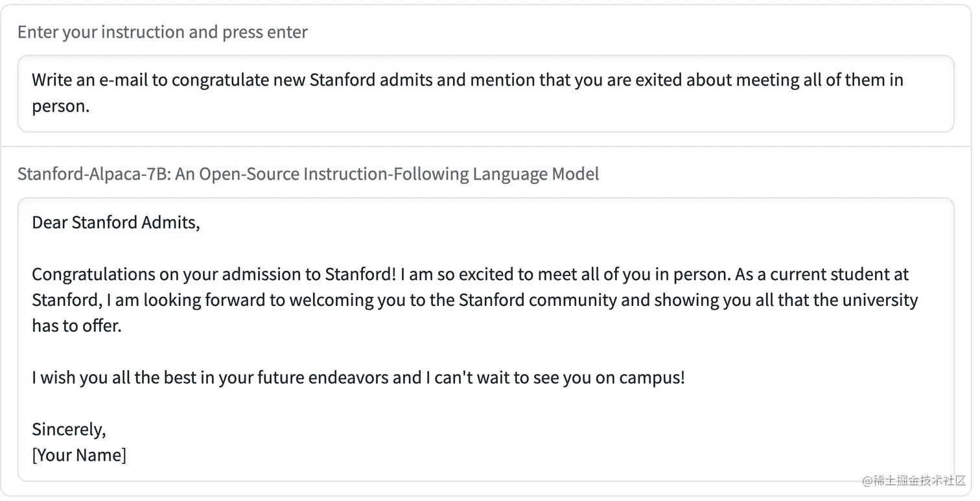980x501 pixels.
Task: Click the watermark in the bottom-right corner
Action: pyautogui.click(x=914, y=481)
